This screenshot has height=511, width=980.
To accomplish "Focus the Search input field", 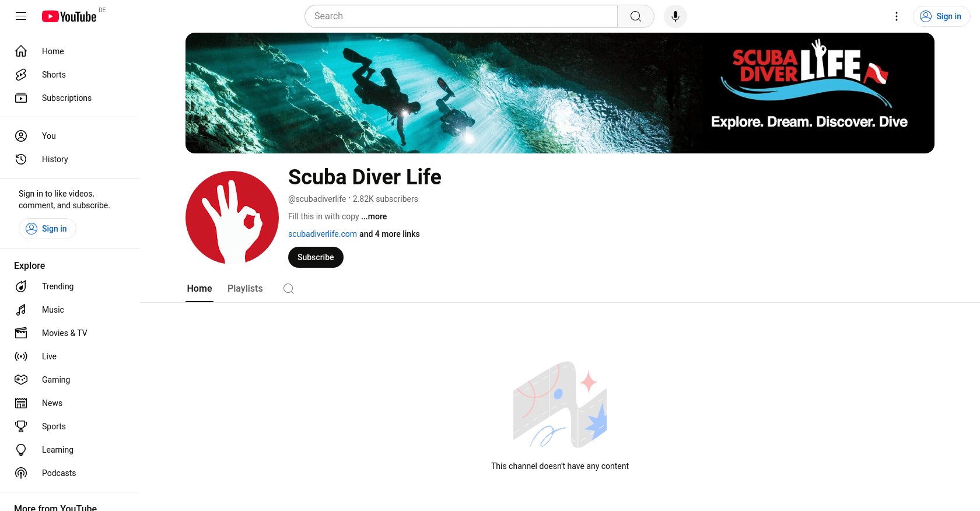I will [x=461, y=16].
